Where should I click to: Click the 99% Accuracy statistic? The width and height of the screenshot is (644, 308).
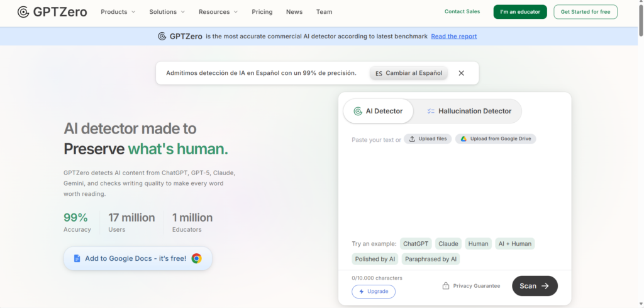[x=77, y=222]
